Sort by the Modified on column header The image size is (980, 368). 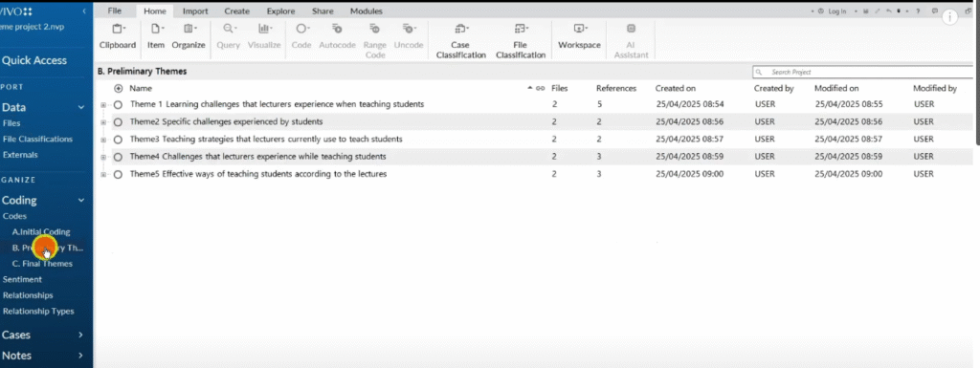(836, 89)
